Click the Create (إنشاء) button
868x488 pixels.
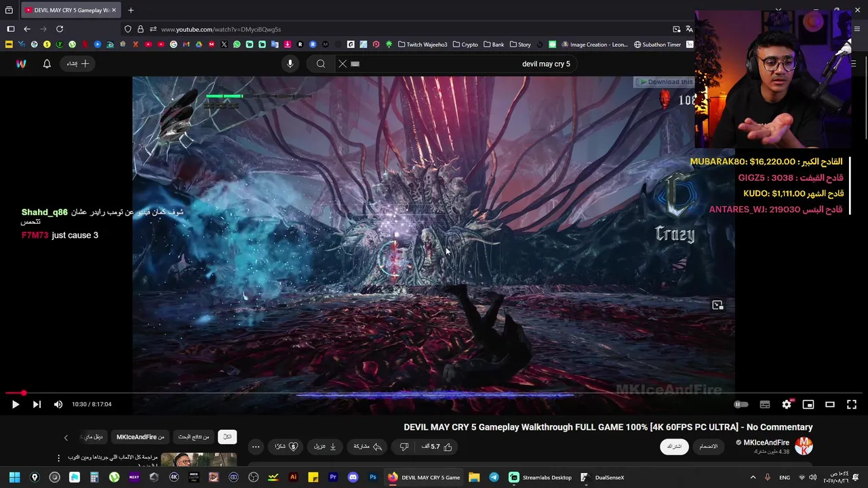point(78,64)
